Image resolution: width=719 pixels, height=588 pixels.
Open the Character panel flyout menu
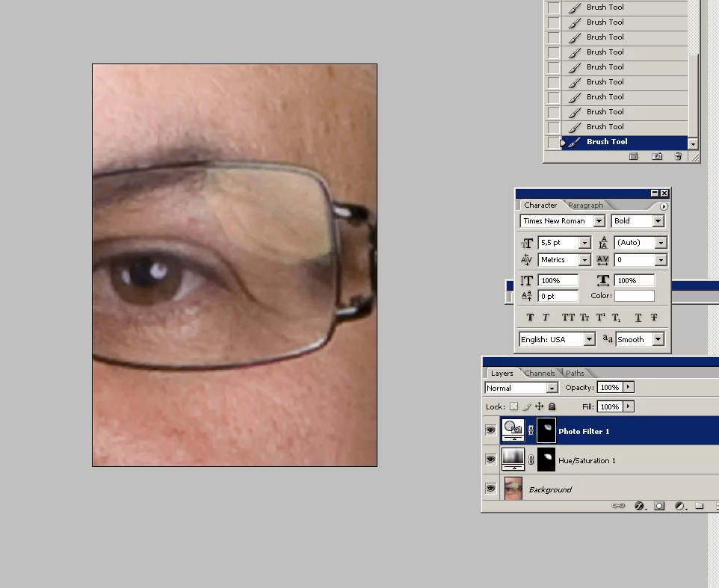click(x=664, y=207)
